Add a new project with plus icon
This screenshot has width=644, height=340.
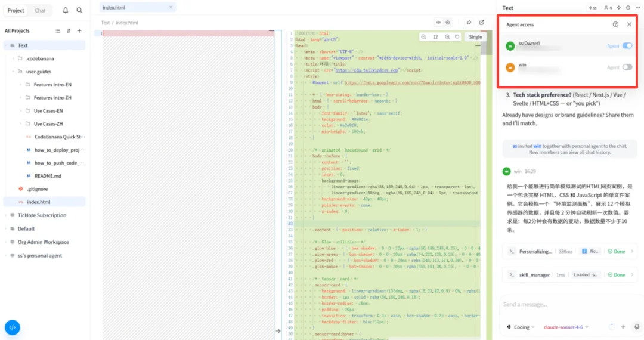pos(79,31)
